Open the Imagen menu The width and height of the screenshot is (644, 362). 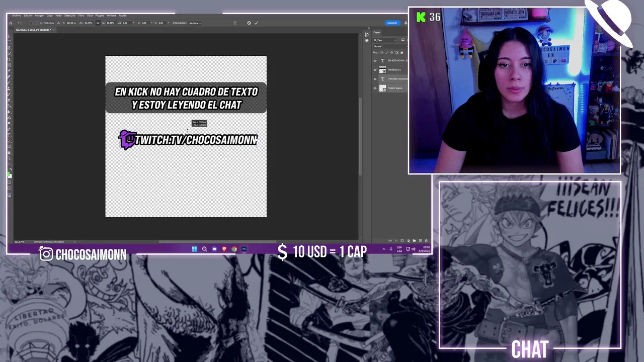(39, 16)
